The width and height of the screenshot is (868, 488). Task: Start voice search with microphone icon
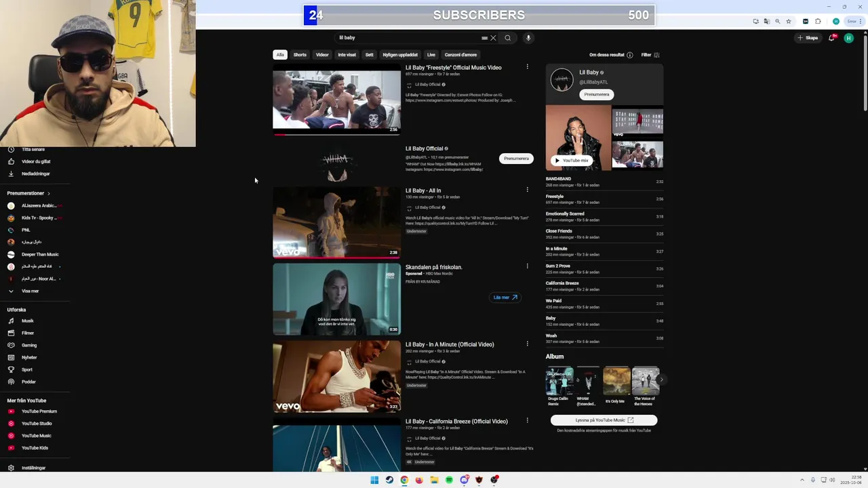[528, 38]
